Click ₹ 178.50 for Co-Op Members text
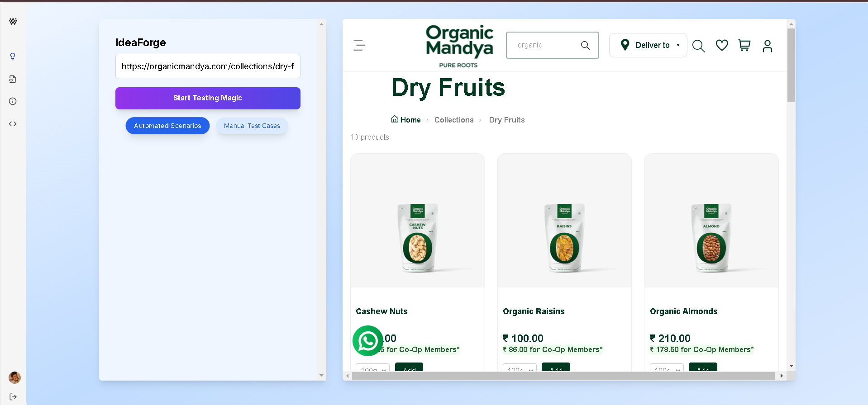Screen dimensions: 868x405 tap(702, 349)
